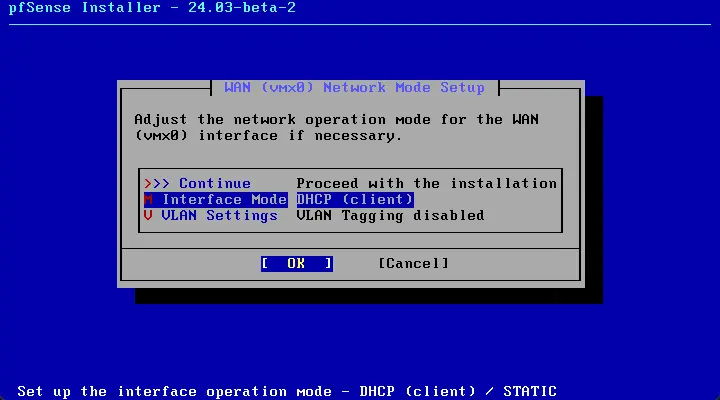The width and height of the screenshot is (720, 400).
Task: Click the red V hotkey letter
Action: coord(148,215)
